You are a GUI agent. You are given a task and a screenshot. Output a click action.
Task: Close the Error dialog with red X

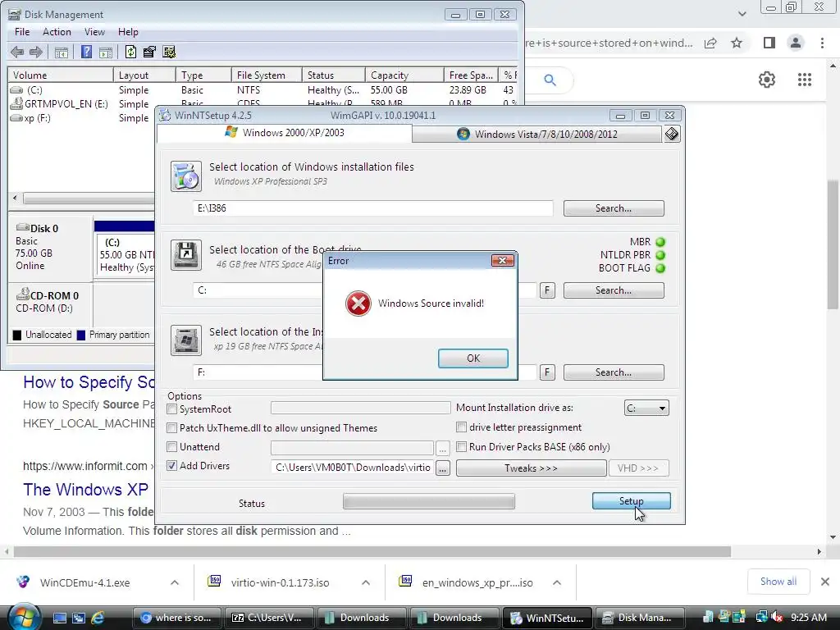(x=503, y=260)
